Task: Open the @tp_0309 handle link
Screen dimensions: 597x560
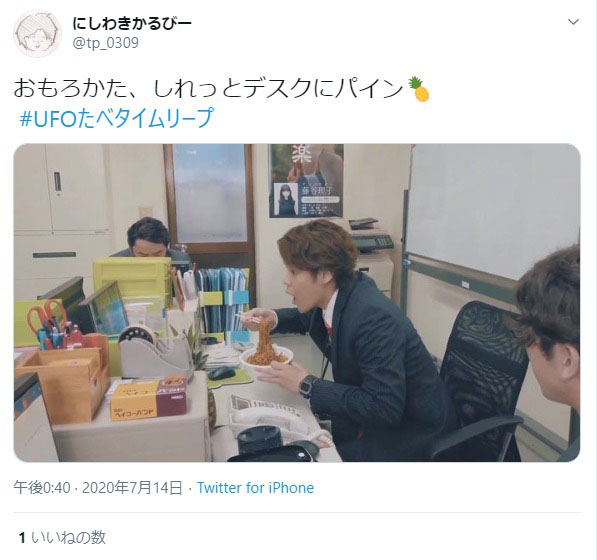Action: (105, 43)
